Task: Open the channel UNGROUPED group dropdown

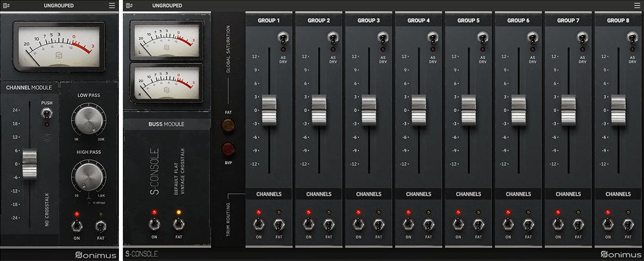Action: point(59,6)
